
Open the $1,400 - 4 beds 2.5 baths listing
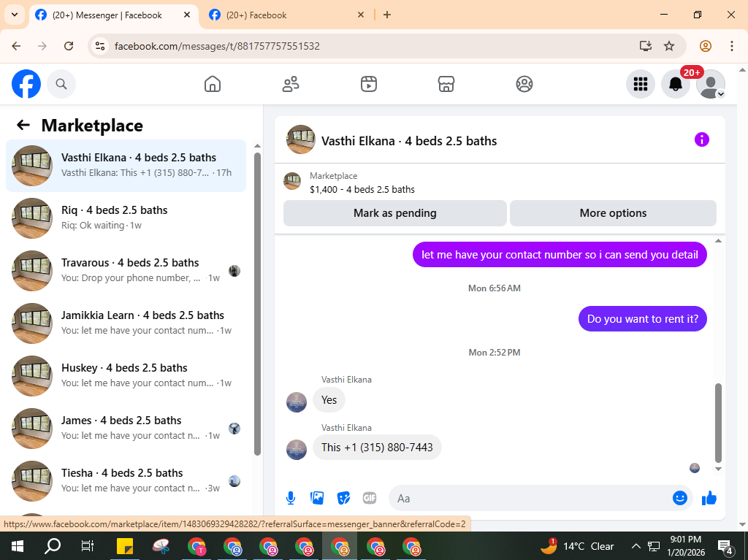[x=362, y=189]
